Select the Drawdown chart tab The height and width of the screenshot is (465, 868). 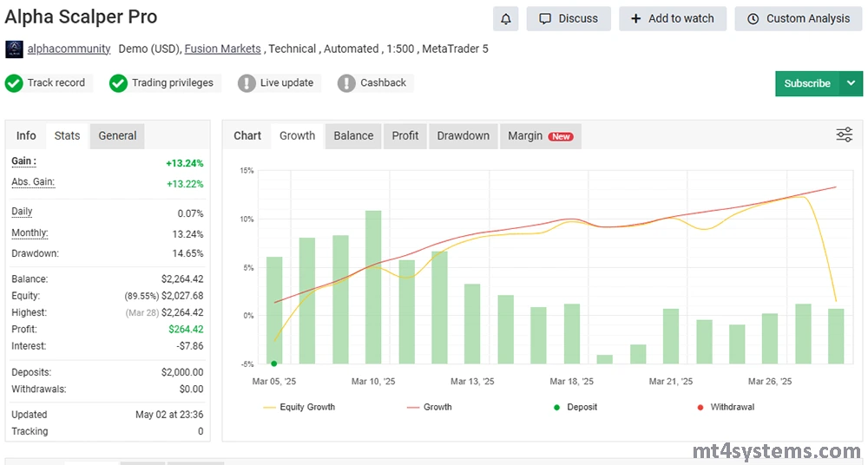463,135
